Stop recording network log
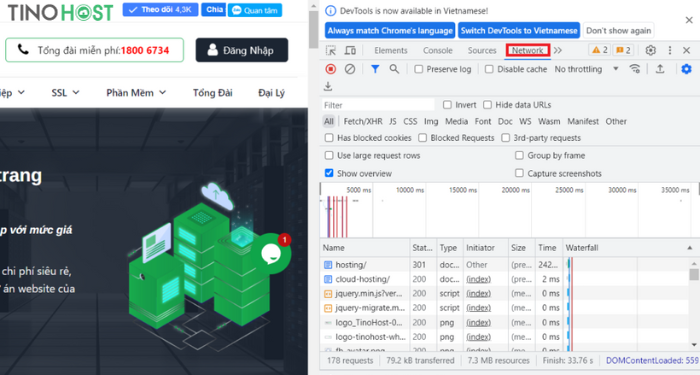The height and width of the screenshot is (375, 700). click(x=330, y=69)
